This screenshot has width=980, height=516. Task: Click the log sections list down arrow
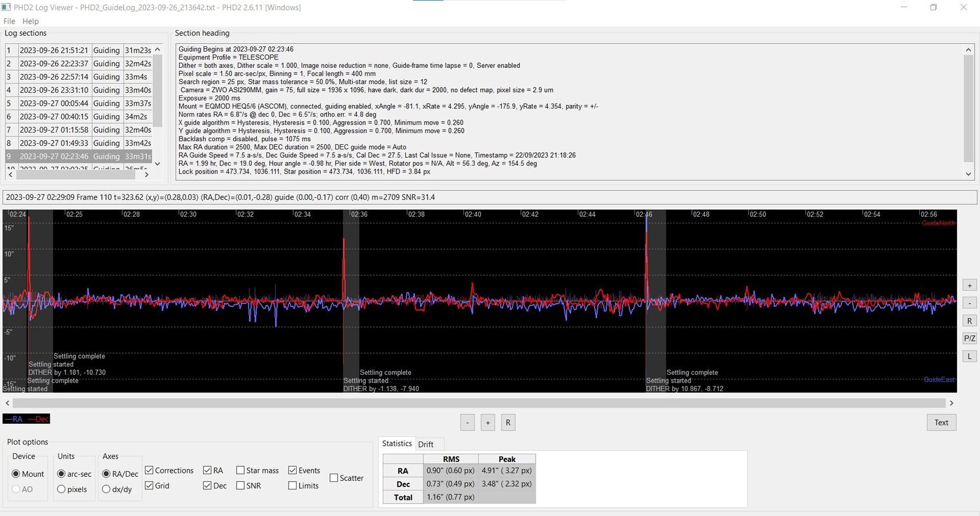(x=157, y=163)
